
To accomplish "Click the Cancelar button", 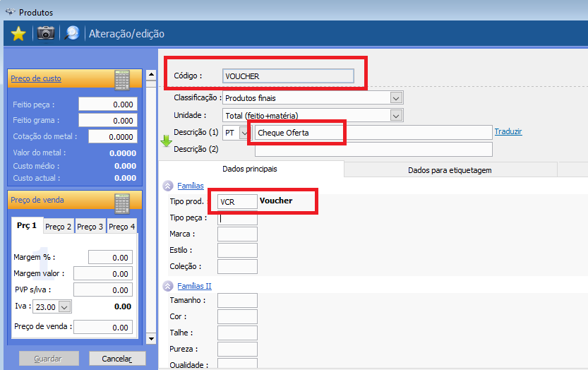I will pos(116,359).
